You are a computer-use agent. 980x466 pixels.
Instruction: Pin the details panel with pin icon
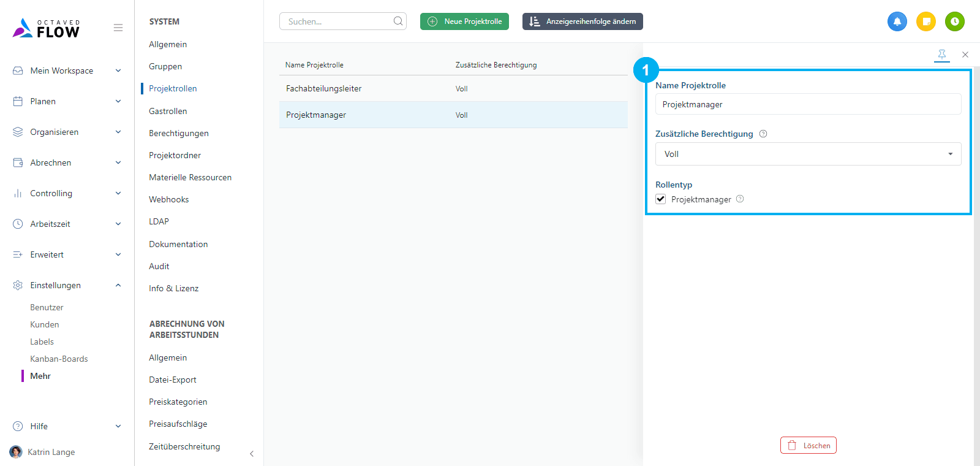pos(941,55)
